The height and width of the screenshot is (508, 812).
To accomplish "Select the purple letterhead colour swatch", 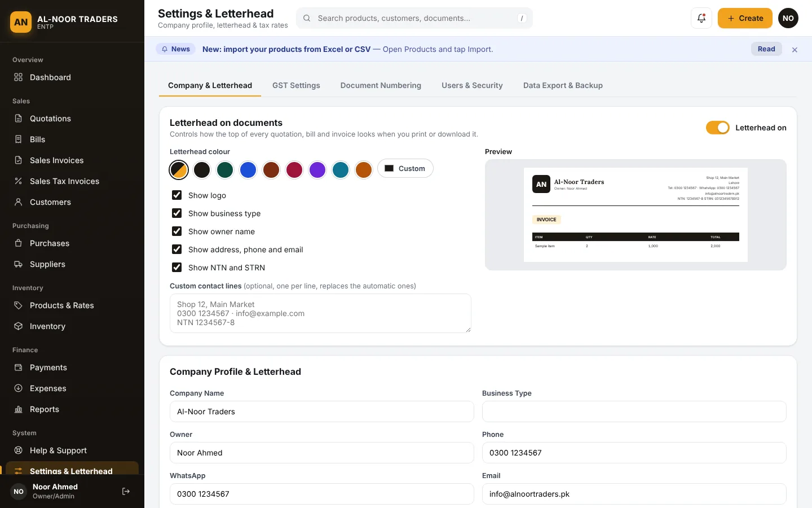I will (317, 169).
